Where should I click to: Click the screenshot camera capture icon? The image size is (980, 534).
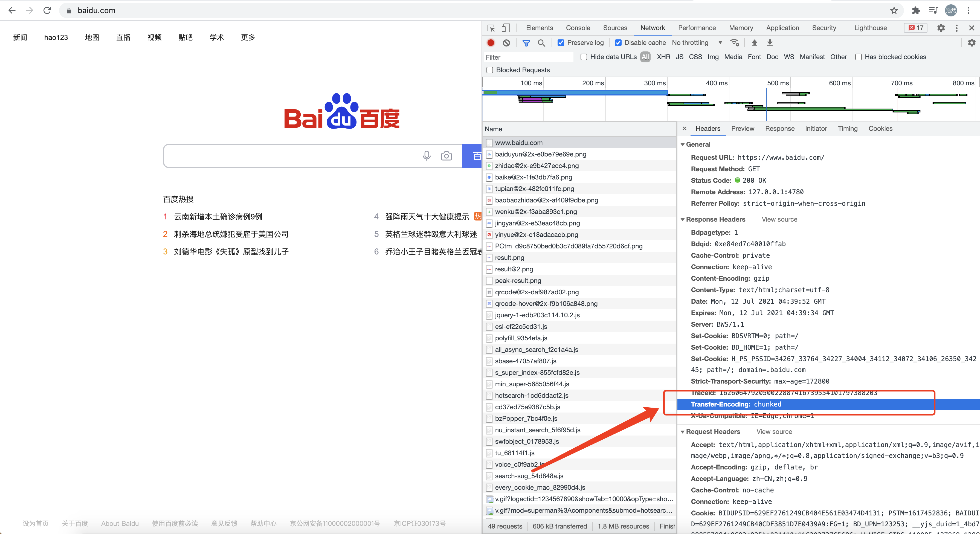[446, 156]
